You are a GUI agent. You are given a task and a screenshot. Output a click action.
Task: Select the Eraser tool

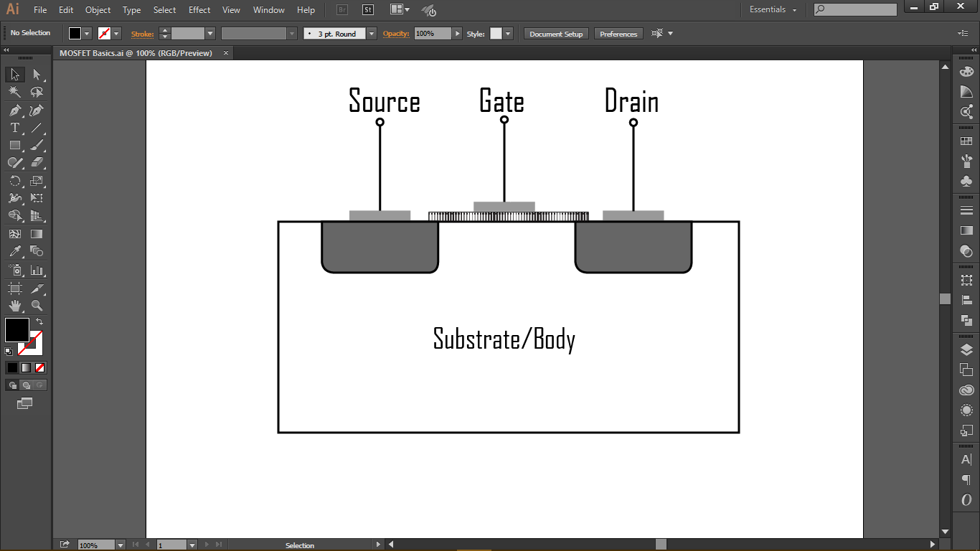point(37,163)
